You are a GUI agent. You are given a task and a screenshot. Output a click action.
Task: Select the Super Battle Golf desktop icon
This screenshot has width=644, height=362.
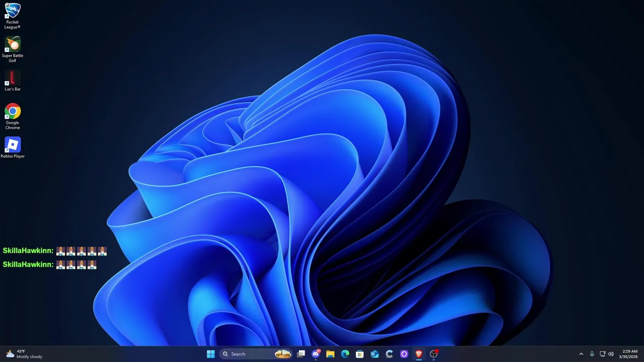(x=12, y=49)
